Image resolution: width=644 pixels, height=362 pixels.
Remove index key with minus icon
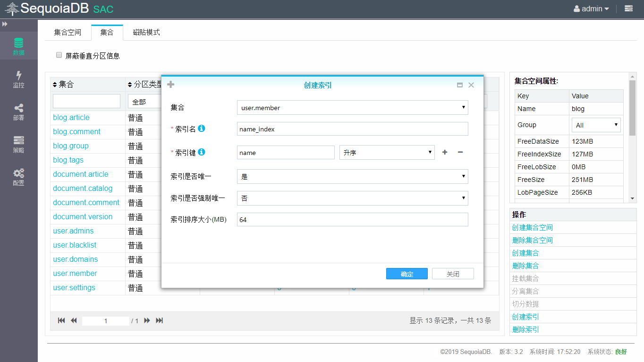tap(460, 152)
